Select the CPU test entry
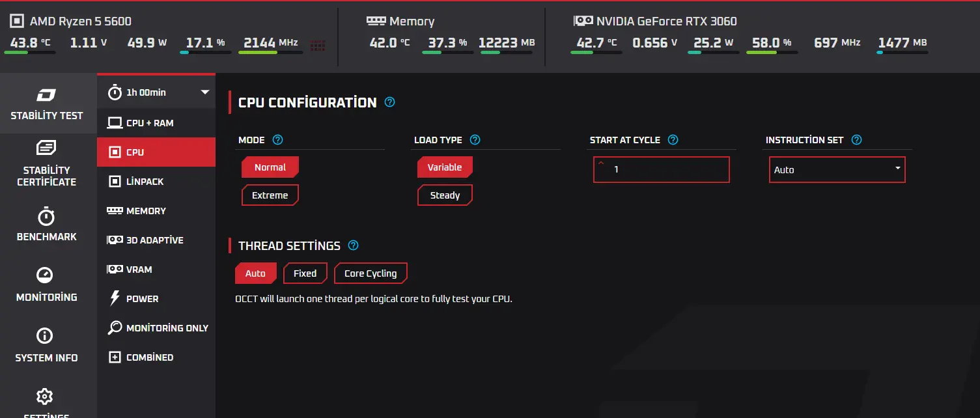The image size is (980, 418). [x=156, y=152]
